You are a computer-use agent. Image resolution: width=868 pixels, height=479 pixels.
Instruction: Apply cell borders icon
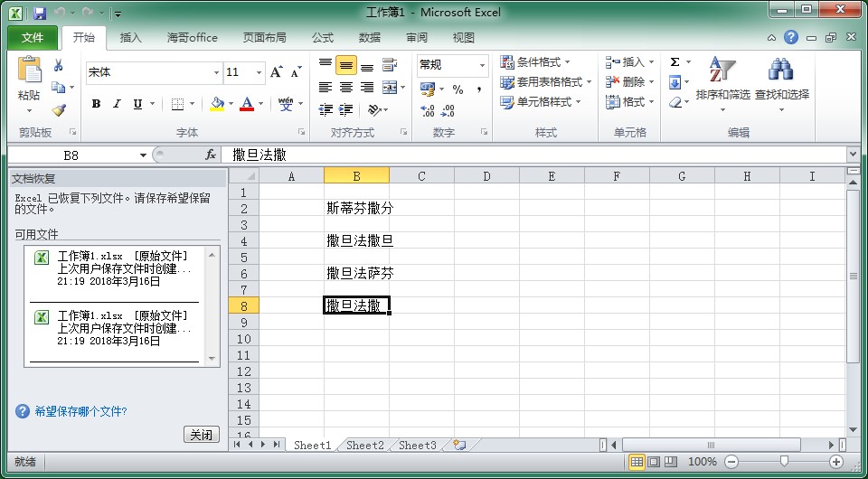click(x=177, y=104)
